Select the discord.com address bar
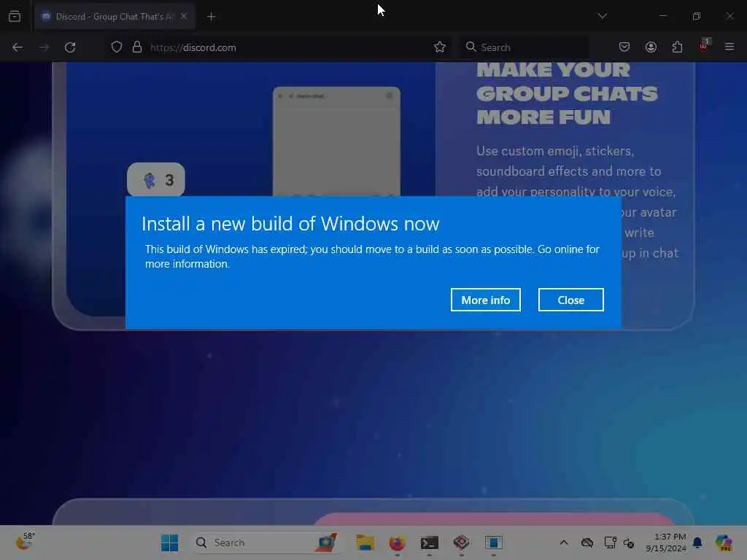This screenshot has height=560, width=747. 279,47
